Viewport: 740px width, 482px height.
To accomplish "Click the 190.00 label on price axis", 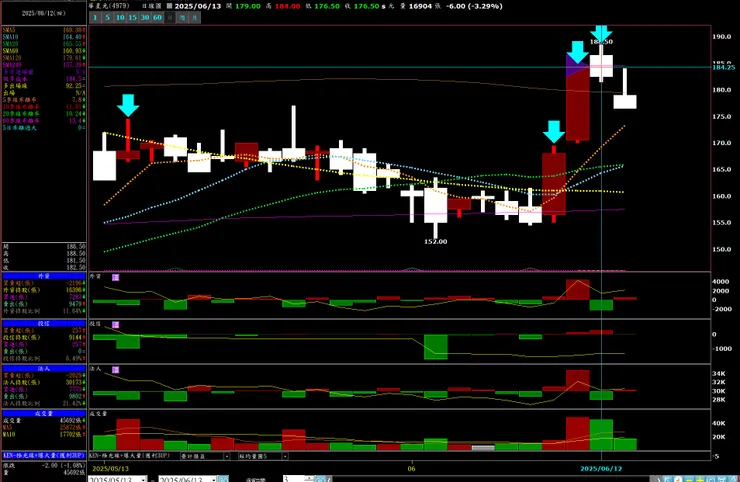I will point(722,36).
